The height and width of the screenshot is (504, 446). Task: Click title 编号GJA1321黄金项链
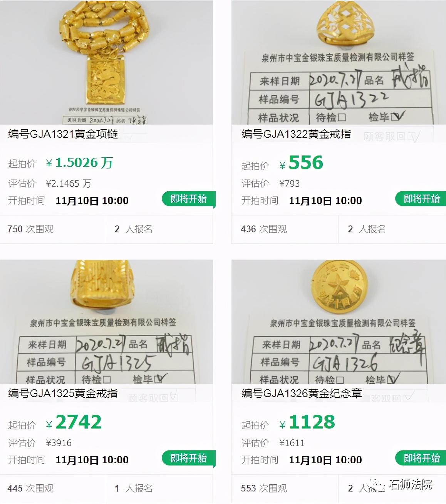(63, 134)
